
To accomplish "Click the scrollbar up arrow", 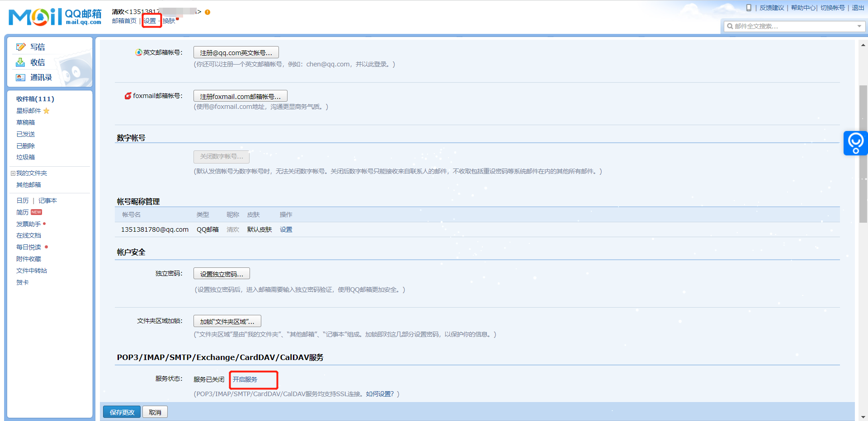I will tap(863, 45).
